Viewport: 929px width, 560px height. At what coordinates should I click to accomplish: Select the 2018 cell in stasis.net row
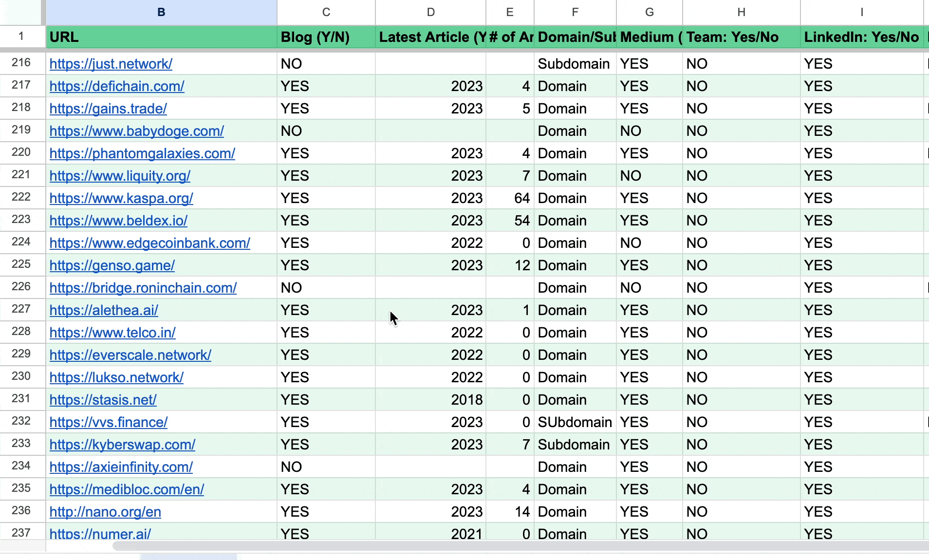click(430, 400)
